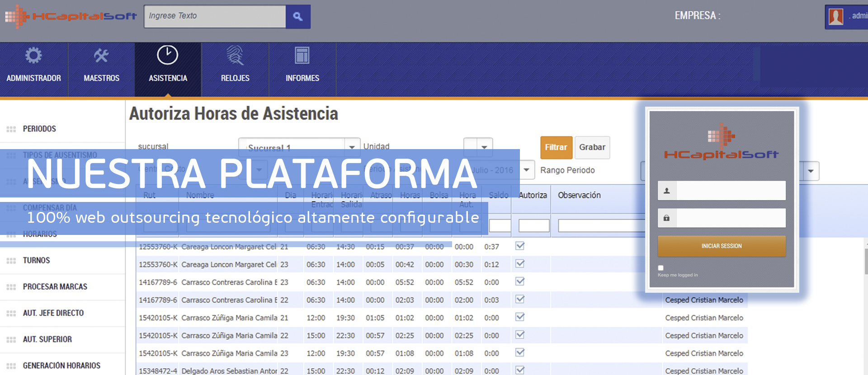This screenshot has height=375, width=868.
Task: Toggle the 'Keep me logged in' checkbox
Action: [x=660, y=268]
